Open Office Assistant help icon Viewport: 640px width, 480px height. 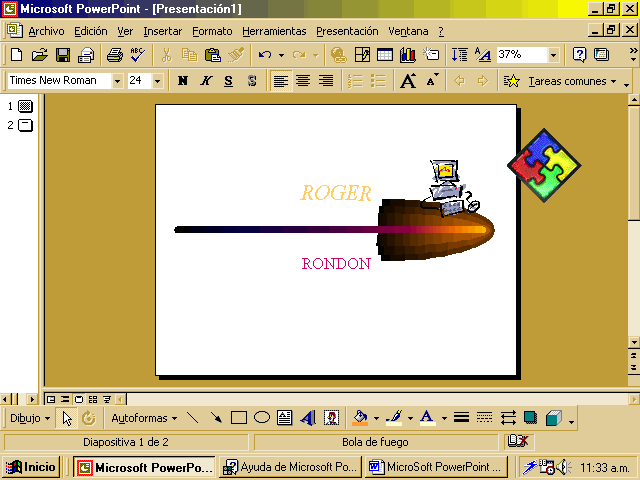(579, 55)
